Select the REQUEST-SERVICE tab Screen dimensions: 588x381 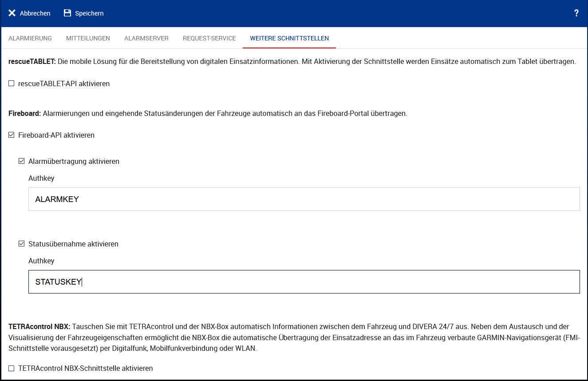click(x=209, y=38)
